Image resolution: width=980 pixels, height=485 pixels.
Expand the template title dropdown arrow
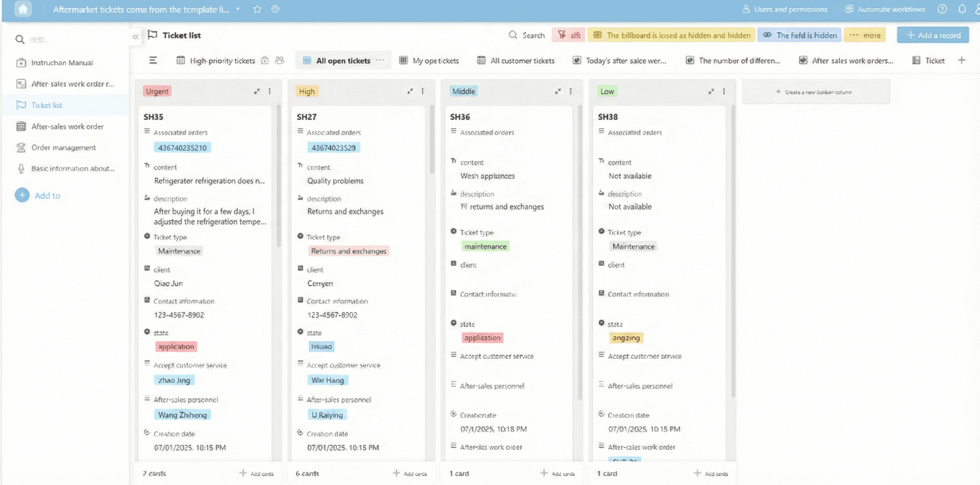pos(238,9)
